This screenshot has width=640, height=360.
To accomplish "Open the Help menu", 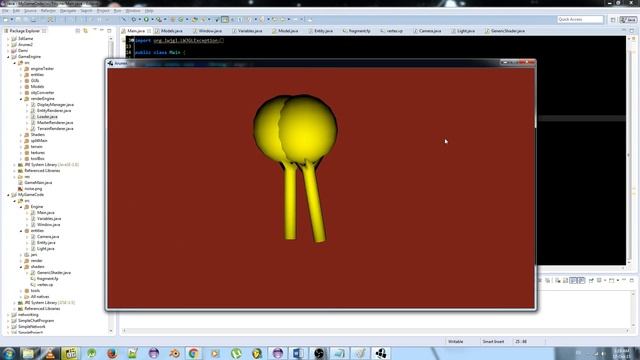I will tap(149, 11).
